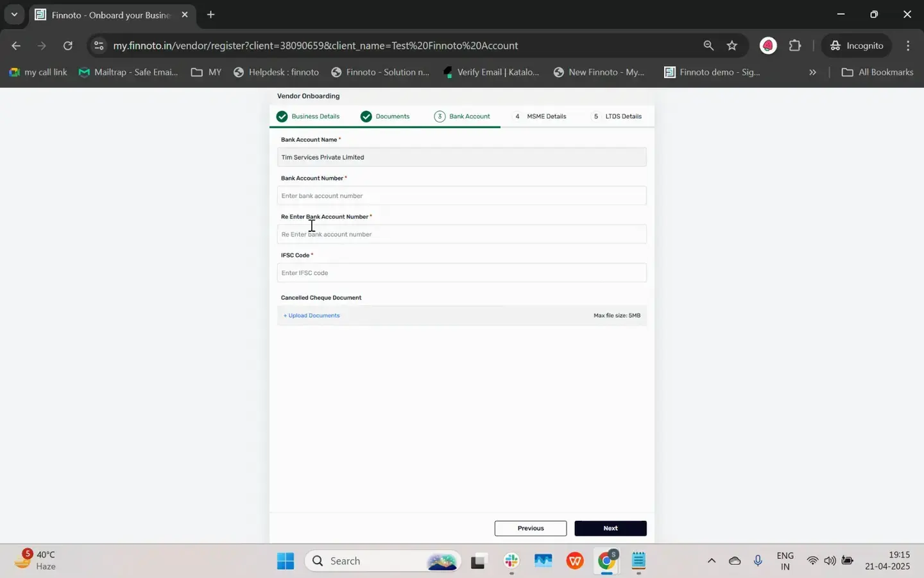Screen dimensions: 924x578
Task: Go to Documents step
Action: pos(385,116)
